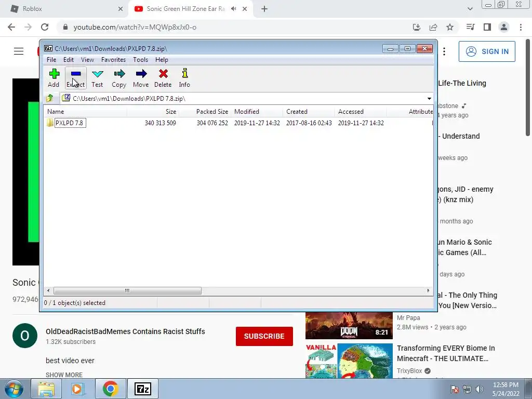
Task: Open the Windows Start button
Action: click(14, 389)
